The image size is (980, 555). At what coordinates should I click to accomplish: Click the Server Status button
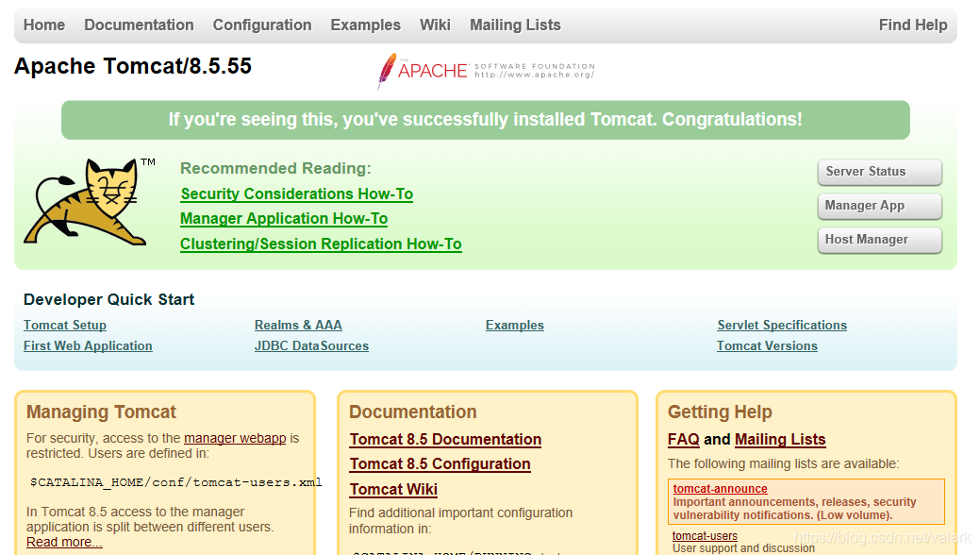[879, 172]
